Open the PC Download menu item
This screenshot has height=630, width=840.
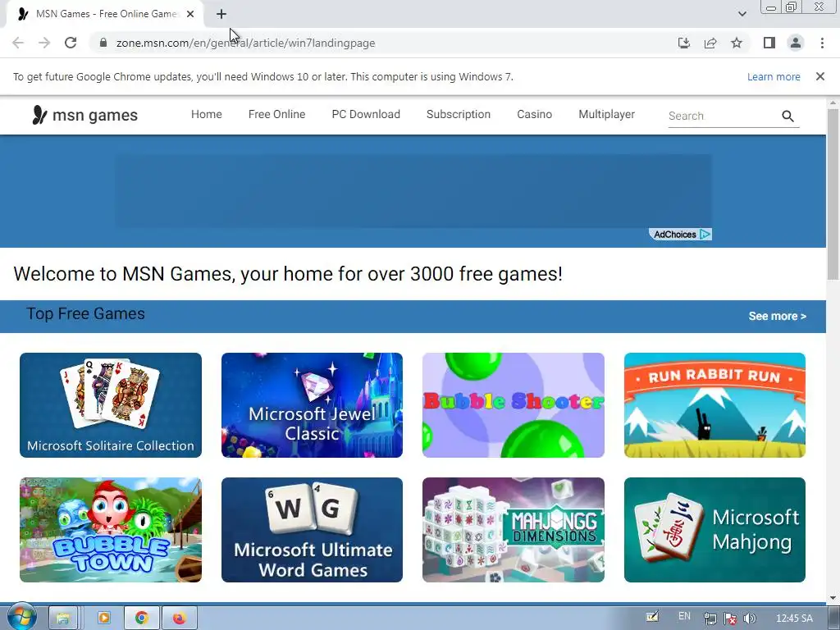[366, 114]
